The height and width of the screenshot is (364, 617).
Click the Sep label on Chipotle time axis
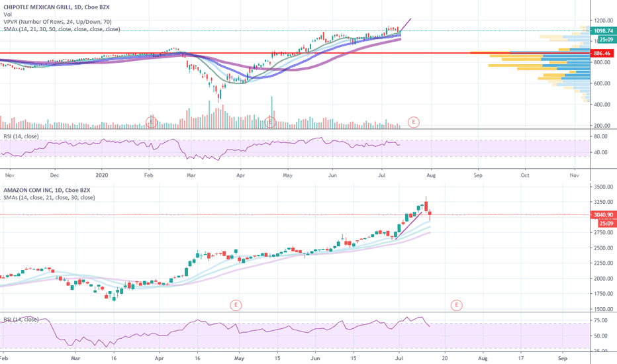tap(478, 175)
